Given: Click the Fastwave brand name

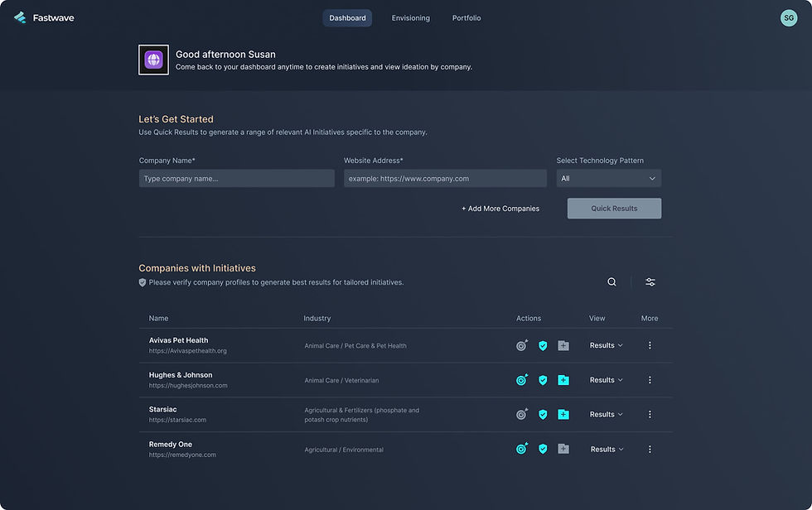Looking at the screenshot, I should tap(53, 18).
